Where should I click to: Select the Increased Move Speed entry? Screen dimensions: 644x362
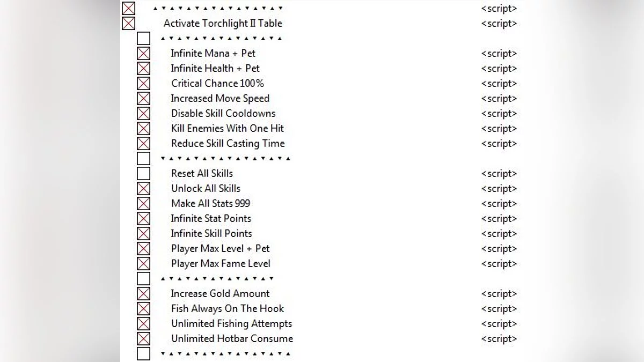[x=220, y=99]
